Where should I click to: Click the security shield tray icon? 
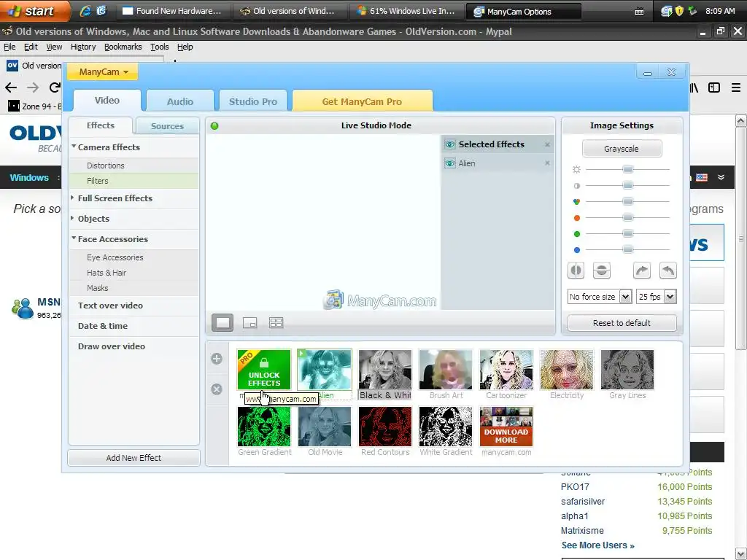click(x=679, y=11)
